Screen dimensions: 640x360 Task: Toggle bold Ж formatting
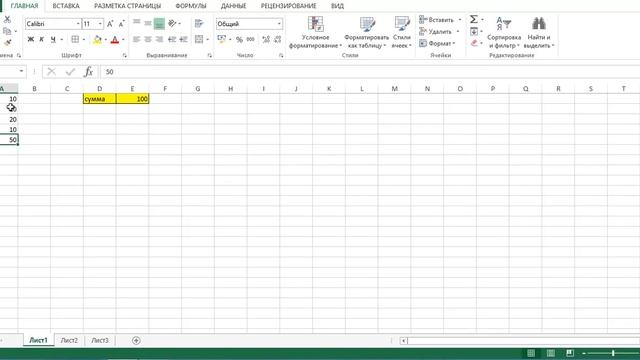click(31, 40)
